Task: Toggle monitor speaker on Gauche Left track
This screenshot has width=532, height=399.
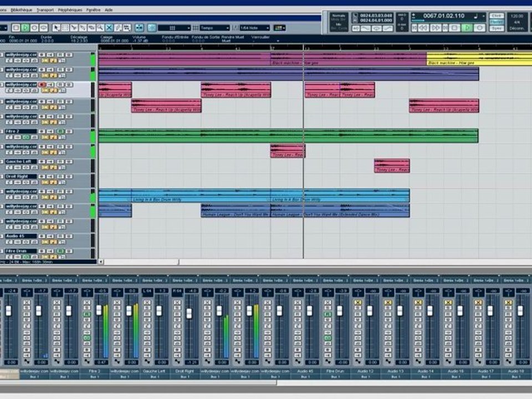Action: pyautogui.click(x=50, y=161)
